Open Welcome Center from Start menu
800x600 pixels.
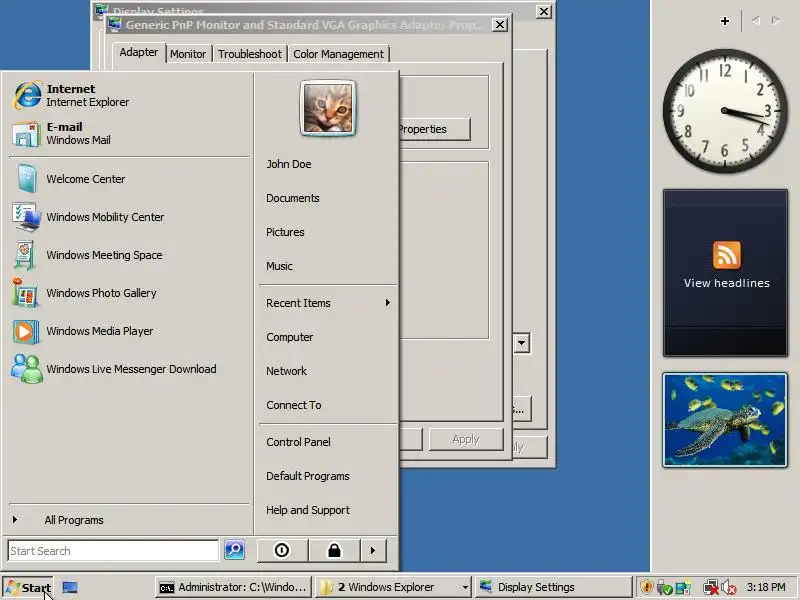(x=130, y=179)
